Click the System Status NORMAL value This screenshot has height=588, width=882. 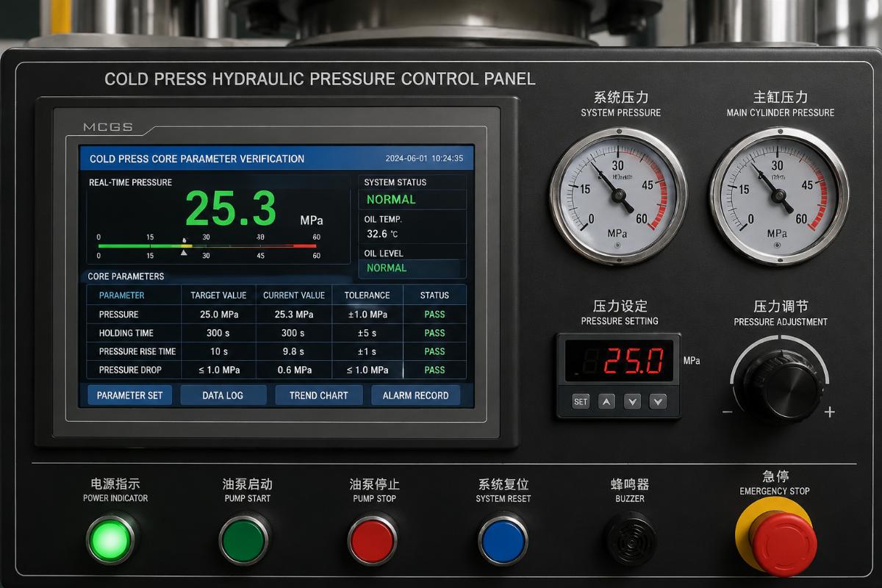click(x=391, y=199)
